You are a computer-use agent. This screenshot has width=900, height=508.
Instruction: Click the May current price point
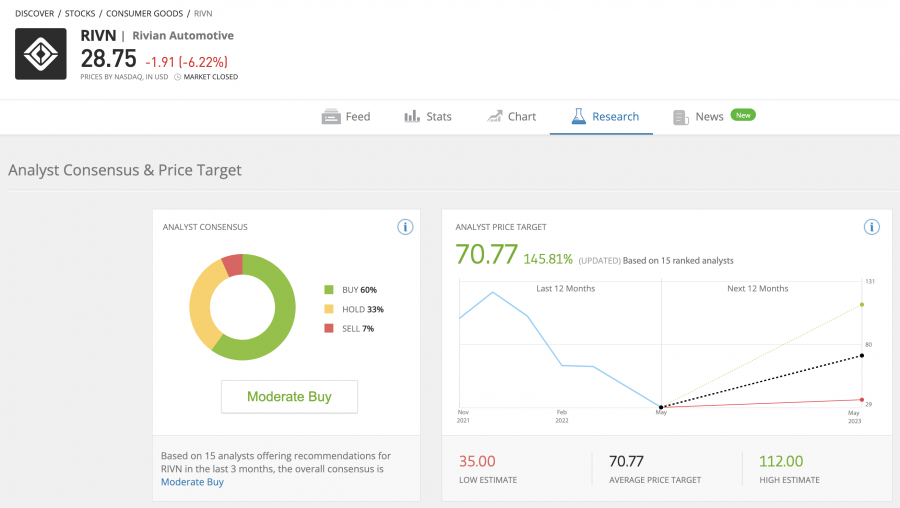661,407
